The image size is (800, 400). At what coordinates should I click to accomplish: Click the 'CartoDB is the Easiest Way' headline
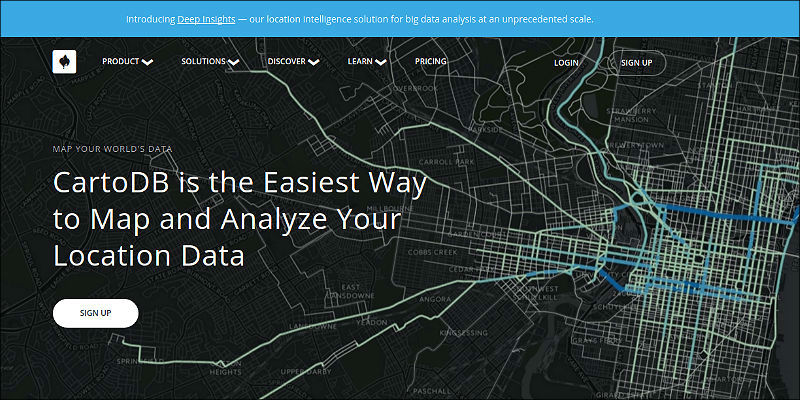(x=240, y=183)
